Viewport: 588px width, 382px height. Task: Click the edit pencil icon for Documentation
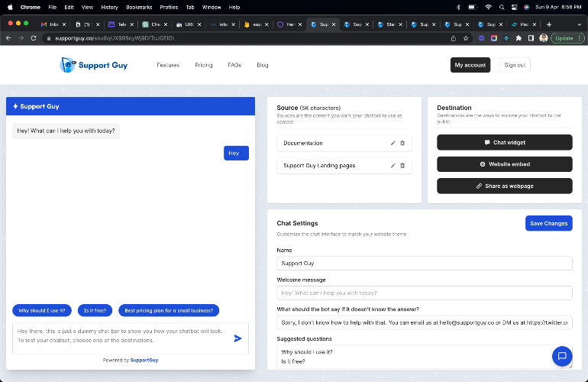(393, 143)
